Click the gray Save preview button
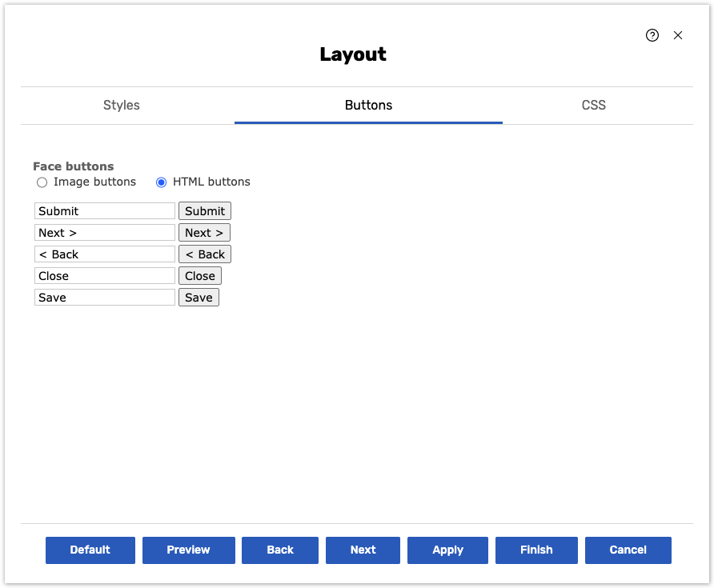The width and height of the screenshot is (714, 588). [199, 298]
